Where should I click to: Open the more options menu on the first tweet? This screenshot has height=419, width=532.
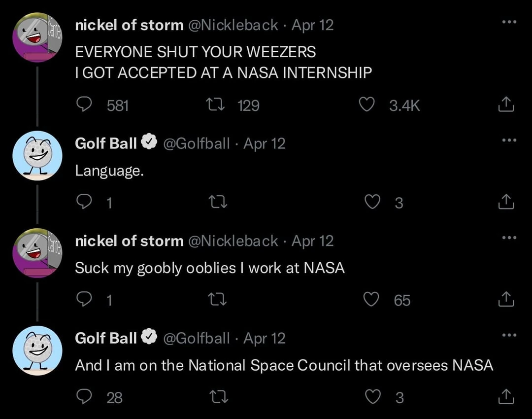[509, 21]
